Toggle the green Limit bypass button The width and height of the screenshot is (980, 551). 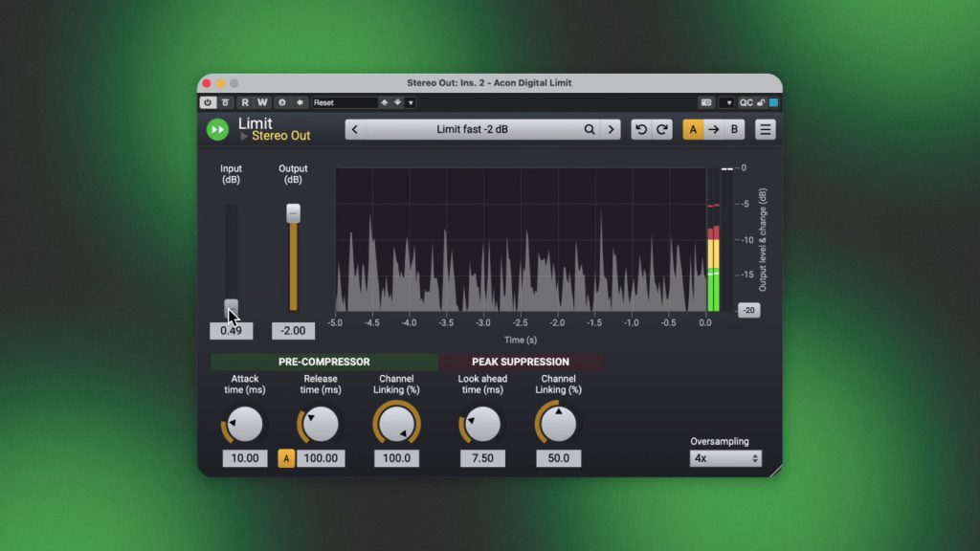click(x=217, y=129)
